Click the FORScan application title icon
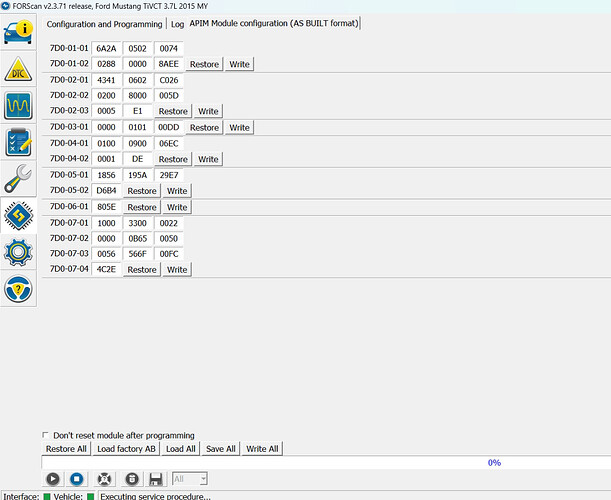Image resolution: width=611 pixels, height=500 pixels. [x=5, y=6]
